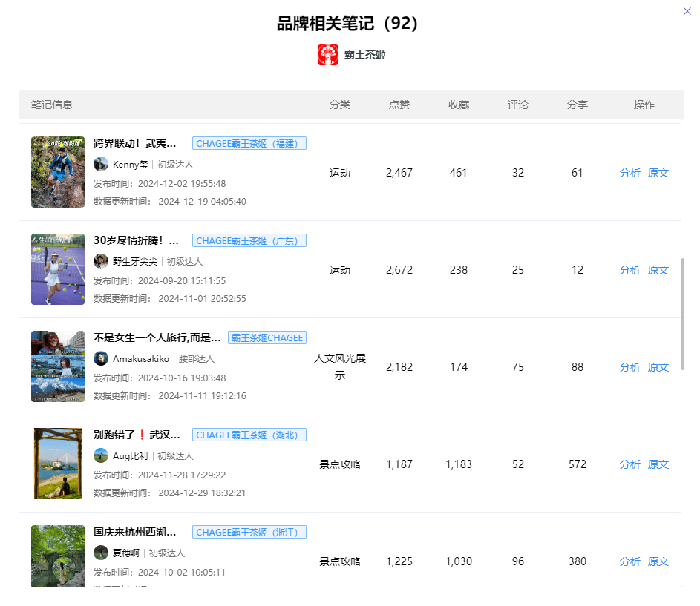Screen dimensions: 700x606
Task: Click 原文 for the 夏穗啊 note
Action: tap(658, 561)
